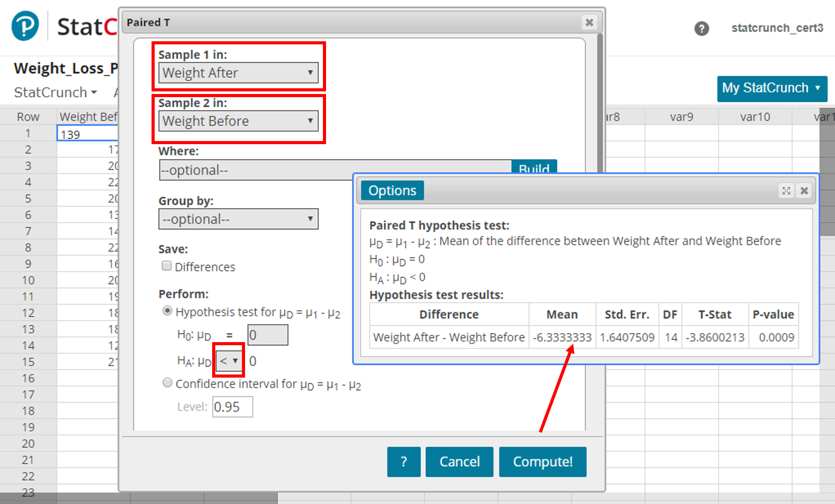
Task: Close the Options results window
Action: [x=804, y=191]
